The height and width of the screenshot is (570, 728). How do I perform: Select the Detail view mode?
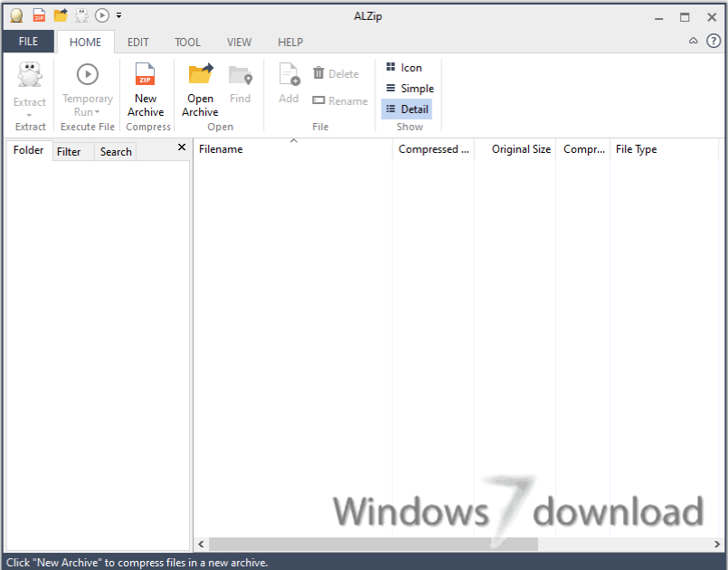point(407,109)
